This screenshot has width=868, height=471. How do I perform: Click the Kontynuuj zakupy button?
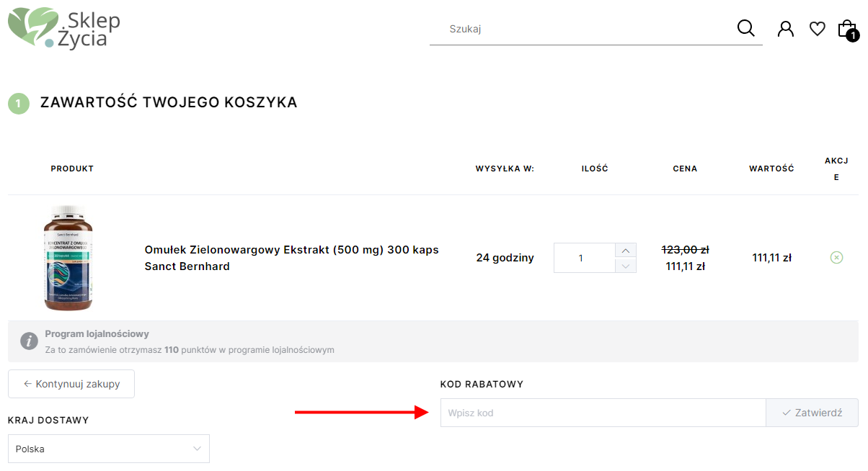(71, 384)
